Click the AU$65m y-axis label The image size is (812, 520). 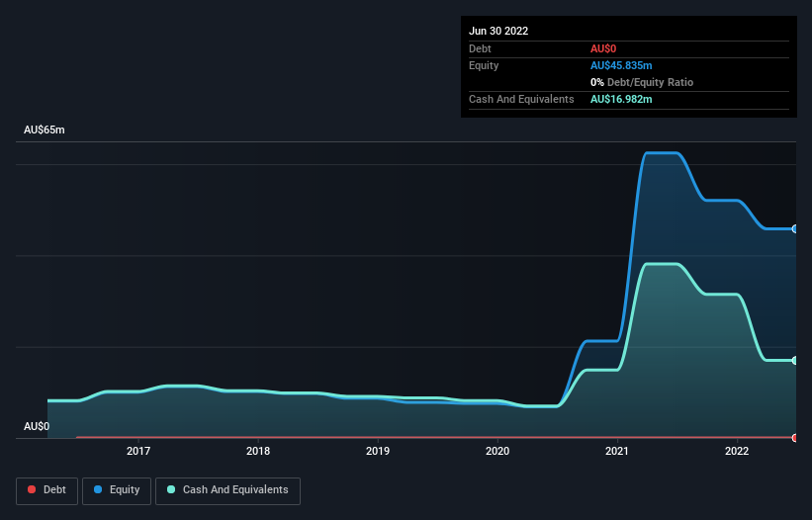coord(45,130)
